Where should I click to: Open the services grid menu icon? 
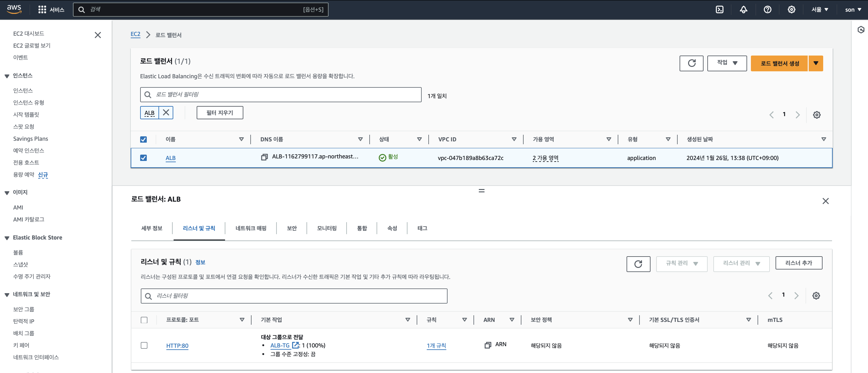[x=42, y=9]
